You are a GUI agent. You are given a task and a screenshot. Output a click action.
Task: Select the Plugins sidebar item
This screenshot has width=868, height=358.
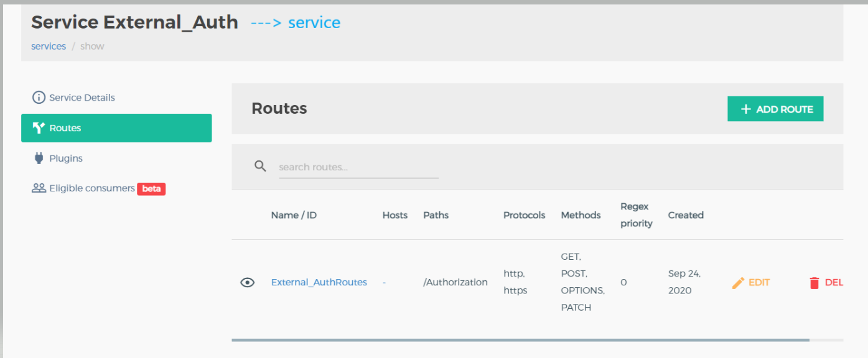[x=66, y=158]
